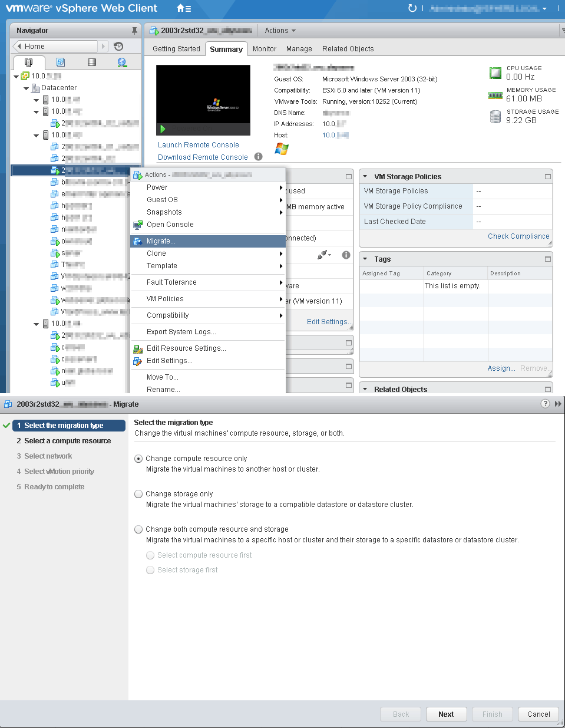This screenshot has height=728, width=565.
Task: Collapse the Related Objects section
Action: pos(365,389)
